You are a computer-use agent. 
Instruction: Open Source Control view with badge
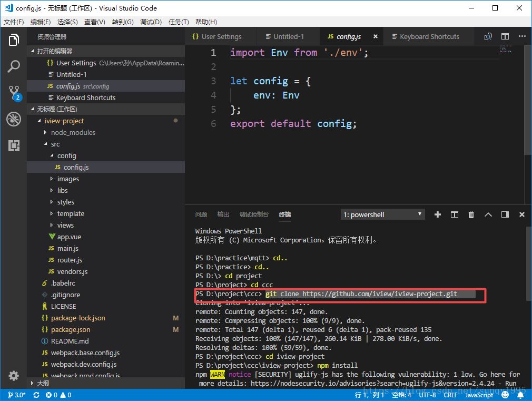pos(14,93)
